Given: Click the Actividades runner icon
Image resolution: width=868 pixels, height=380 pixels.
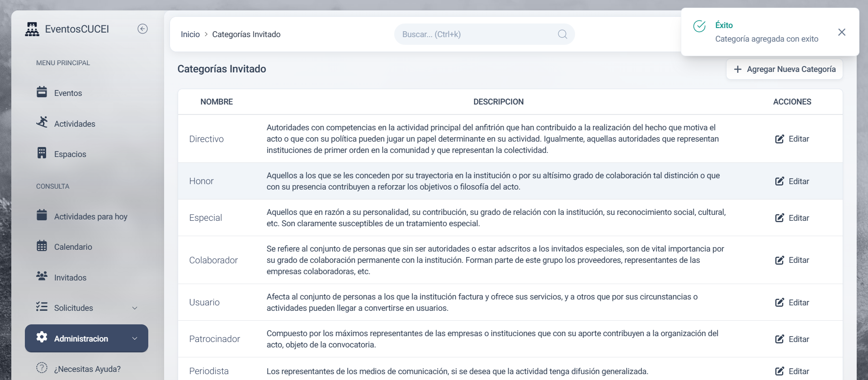Looking at the screenshot, I should pyautogui.click(x=42, y=122).
